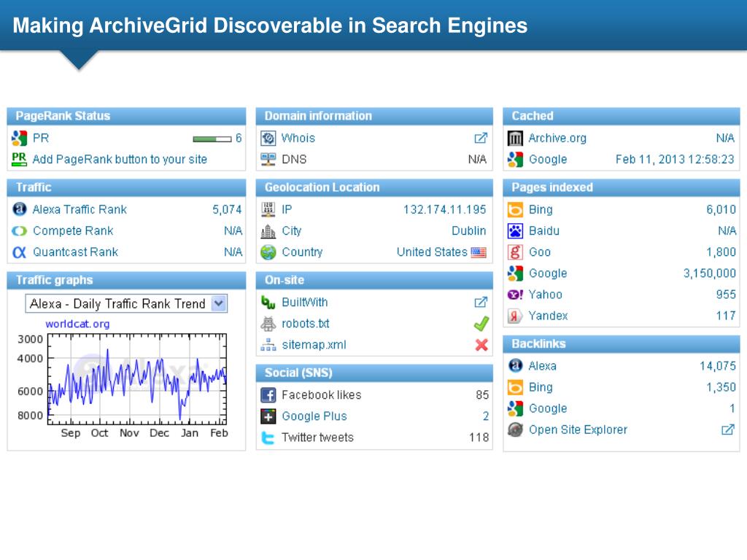
Task: Open the Alexa Daily Traffic Rank Trend dropdown
Action: [x=126, y=304]
